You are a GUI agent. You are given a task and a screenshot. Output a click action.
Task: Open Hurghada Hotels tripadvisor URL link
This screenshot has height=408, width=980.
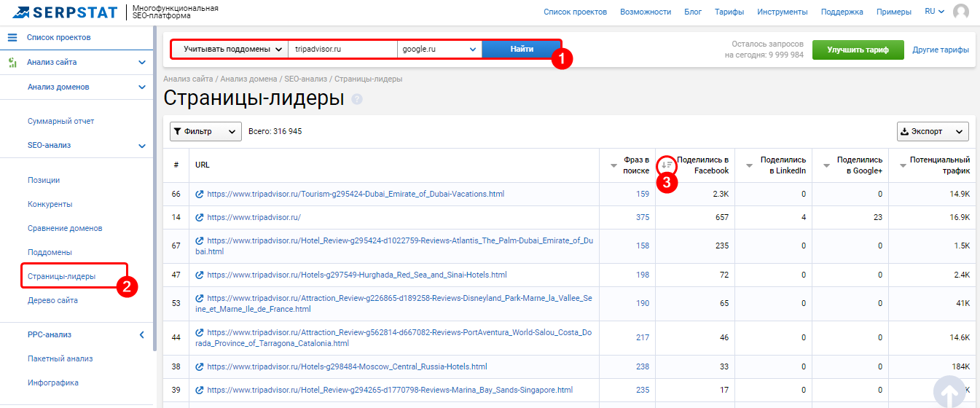[x=357, y=275]
